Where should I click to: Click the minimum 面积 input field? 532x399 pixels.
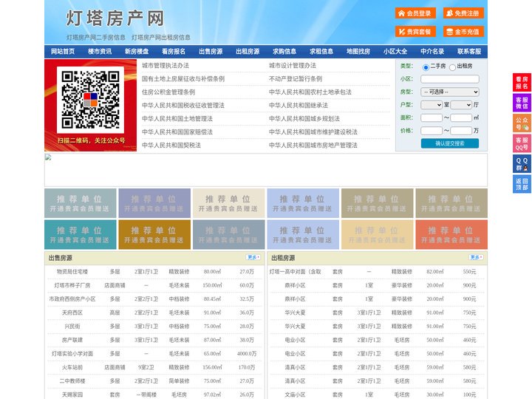pos(432,117)
